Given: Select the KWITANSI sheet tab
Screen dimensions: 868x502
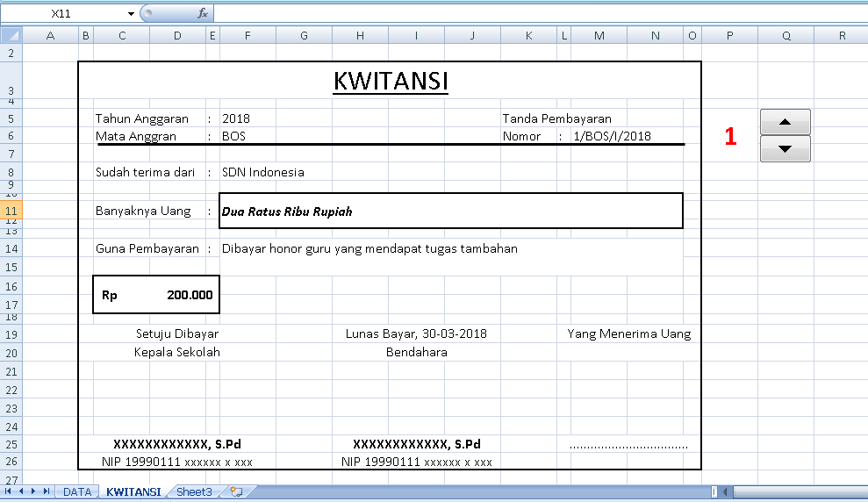Looking at the screenshot, I should [133, 491].
